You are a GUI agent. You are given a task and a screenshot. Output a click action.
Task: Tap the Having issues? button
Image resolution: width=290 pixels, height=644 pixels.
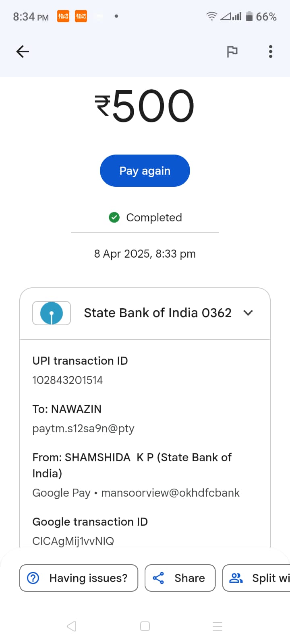point(79,578)
